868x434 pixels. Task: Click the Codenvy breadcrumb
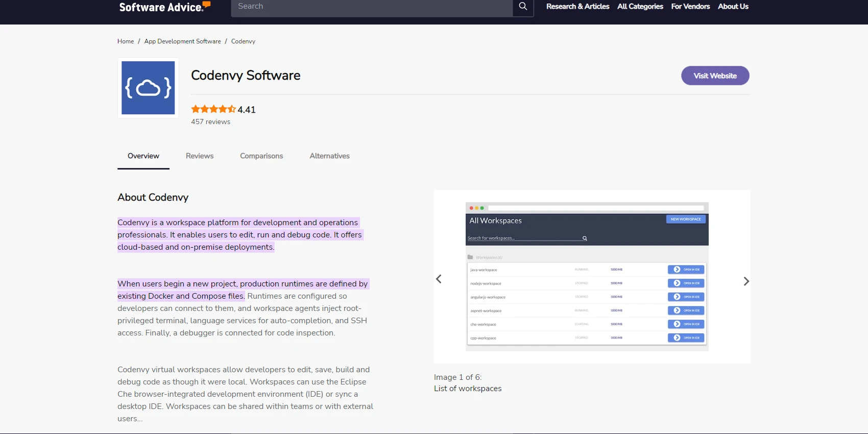243,41
